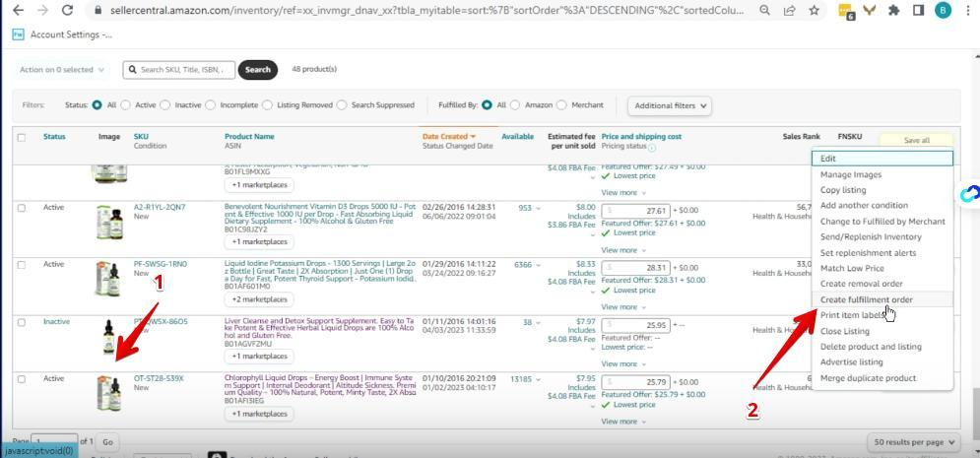This screenshot has width=980, height=458.
Task: Expand available quantity arrow next to 6366
Action: click(538, 265)
